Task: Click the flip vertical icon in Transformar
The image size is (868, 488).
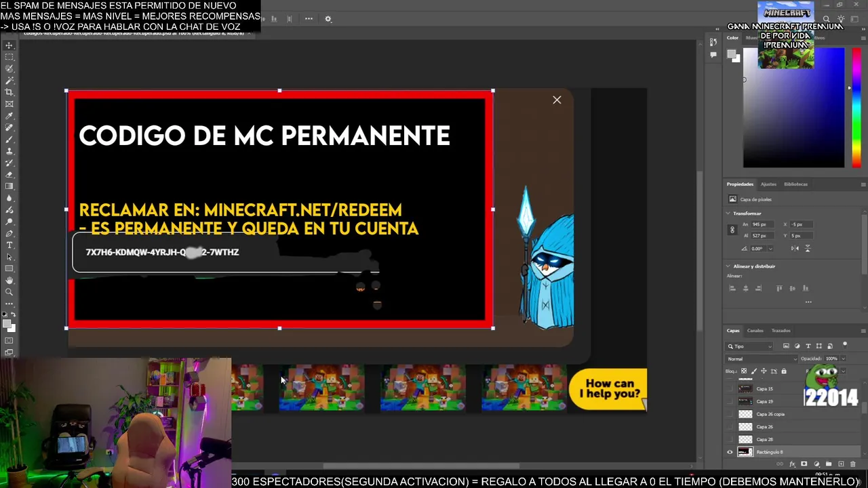Action: 807,249
